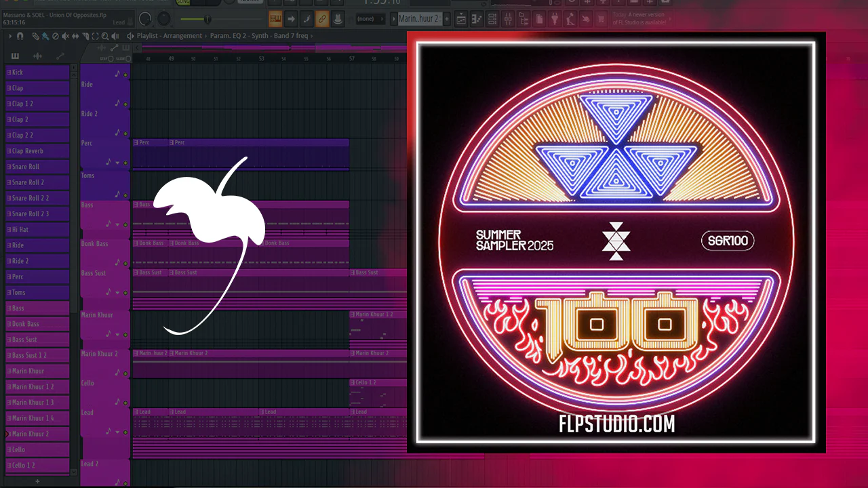The width and height of the screenshot is (868, 488).
Task: Mute the Toms track
Action: coord(125,195)
